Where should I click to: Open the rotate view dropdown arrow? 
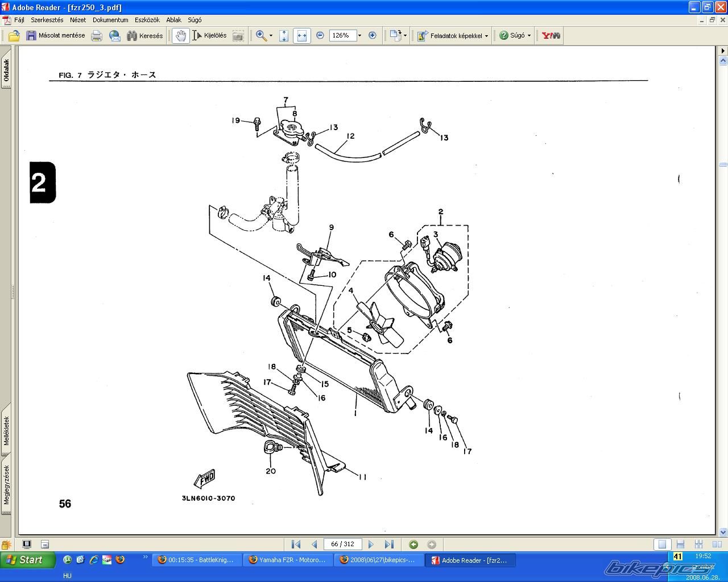click(x=405, y=36)
